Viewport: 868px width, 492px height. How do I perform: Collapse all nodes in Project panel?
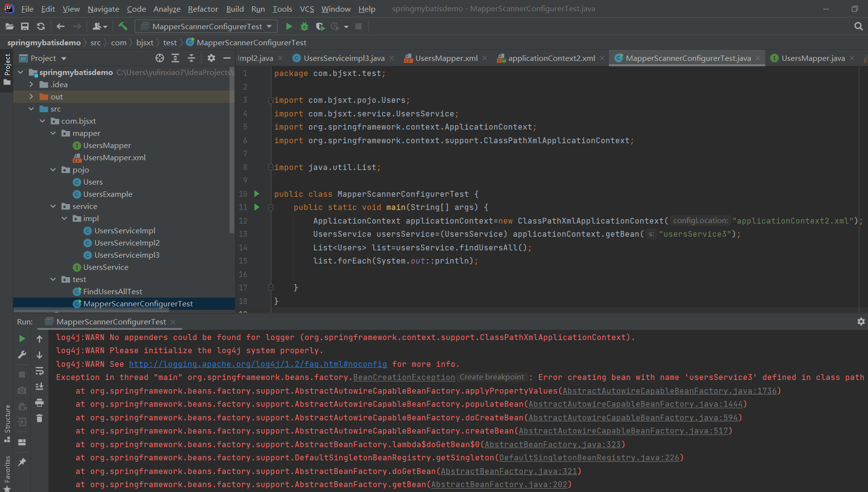[x=191, y=58]
